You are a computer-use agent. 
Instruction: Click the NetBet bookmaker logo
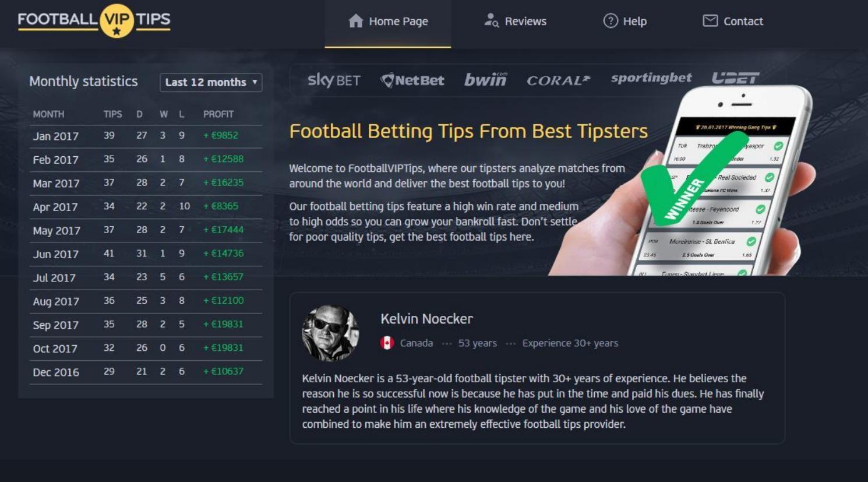412,80
